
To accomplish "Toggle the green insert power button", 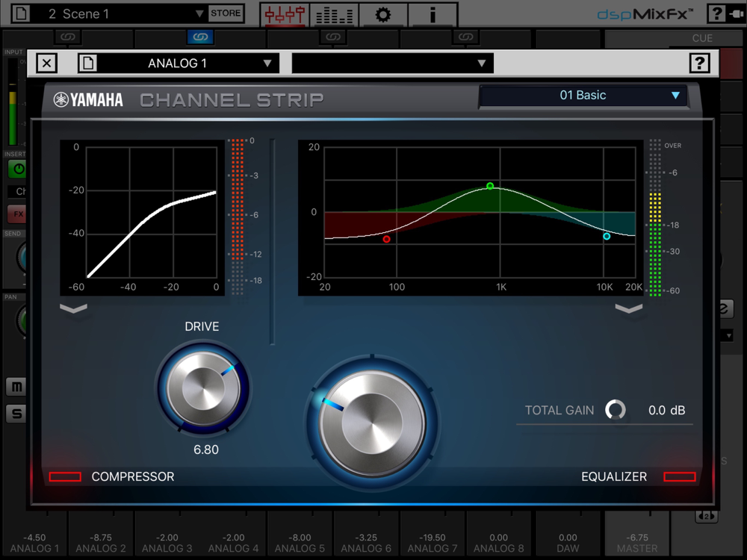I will (17, 169).
